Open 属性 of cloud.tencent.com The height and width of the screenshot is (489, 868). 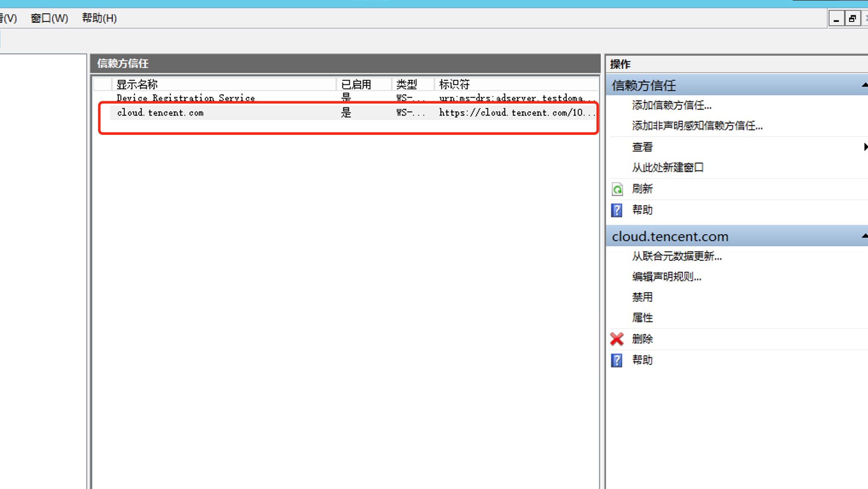pos(642,318)
